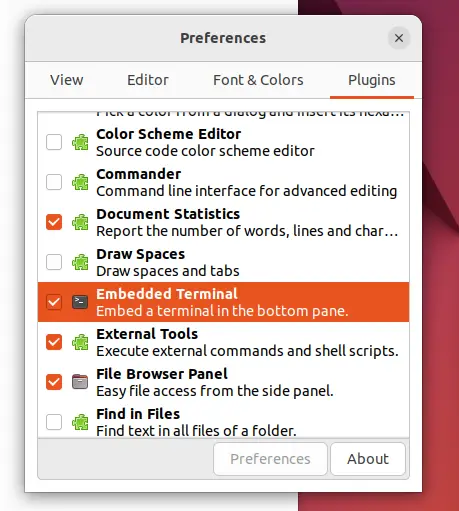This screenshot has height=511, width=459.
Task: Uncheck the Embedded Terminal plugin
Action: tap(54, 302)
